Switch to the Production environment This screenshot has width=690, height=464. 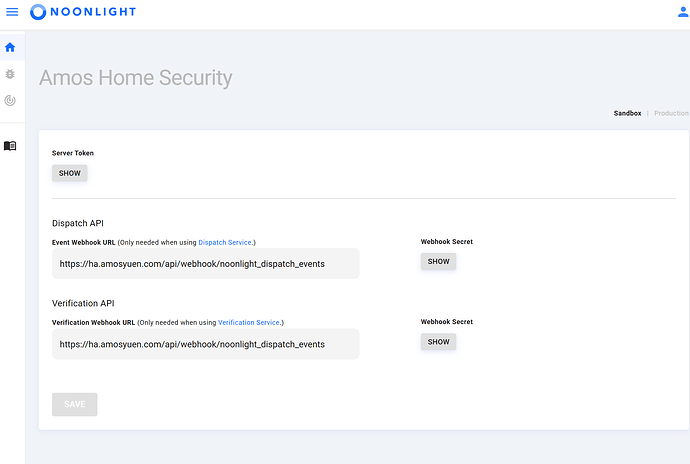coord(671,113)
